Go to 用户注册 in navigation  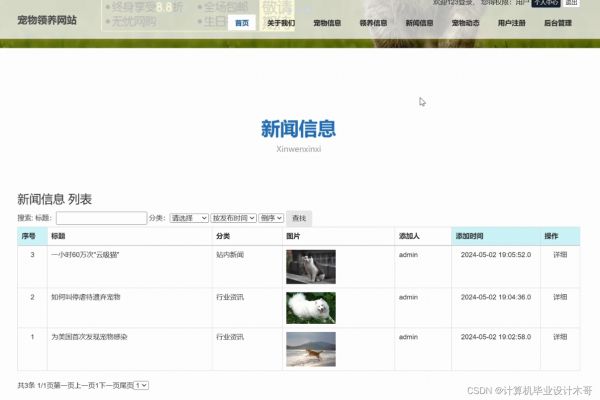coord(511,22)
